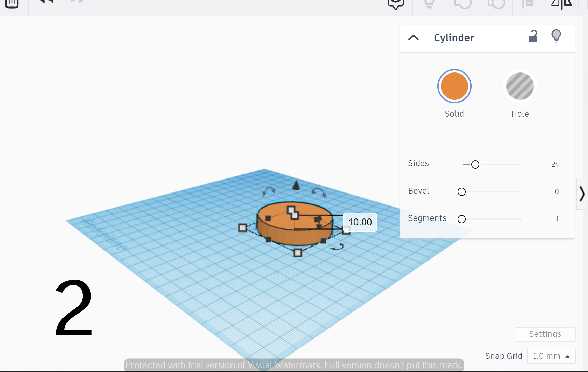
Task: Click the trash delete icon in toolbar
Action: point(12,3)
